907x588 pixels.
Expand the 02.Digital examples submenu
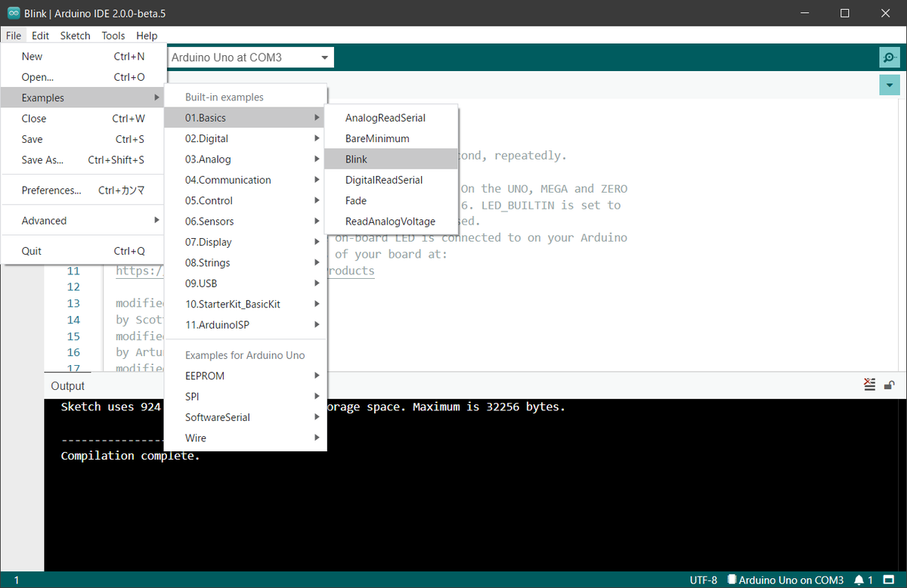[x=246, y=138]
